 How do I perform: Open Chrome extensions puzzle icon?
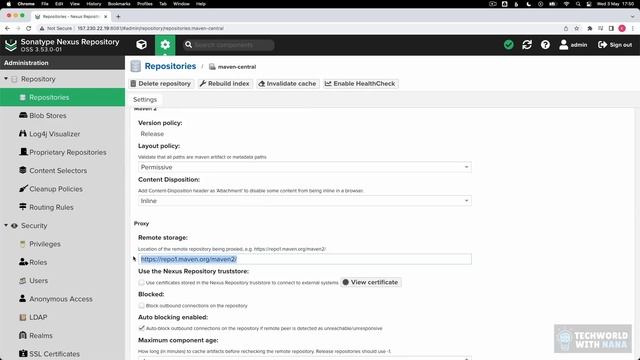pos(589,28)
